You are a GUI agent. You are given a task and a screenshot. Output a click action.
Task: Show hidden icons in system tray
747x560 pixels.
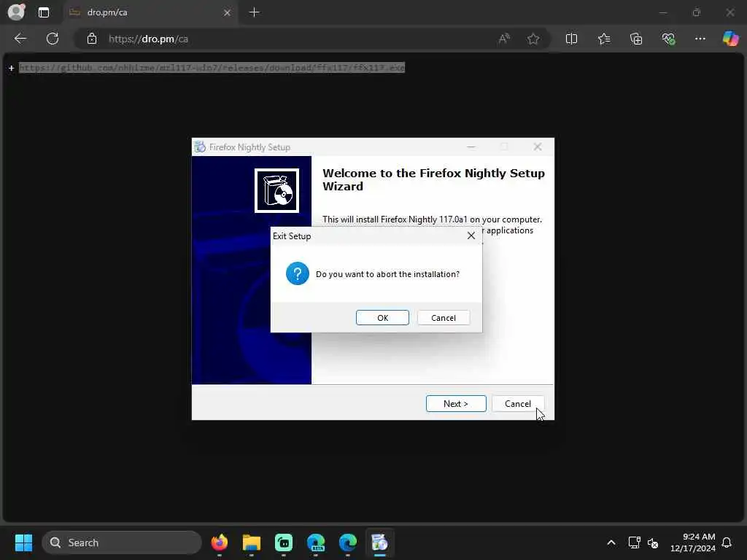[611, 542]
